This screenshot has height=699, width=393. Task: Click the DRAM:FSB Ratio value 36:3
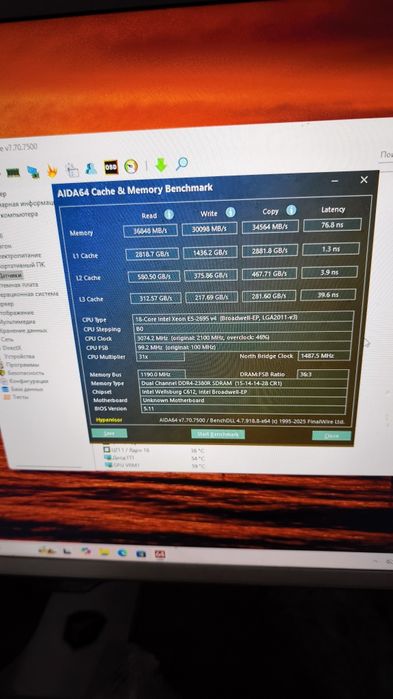point(323,374)
